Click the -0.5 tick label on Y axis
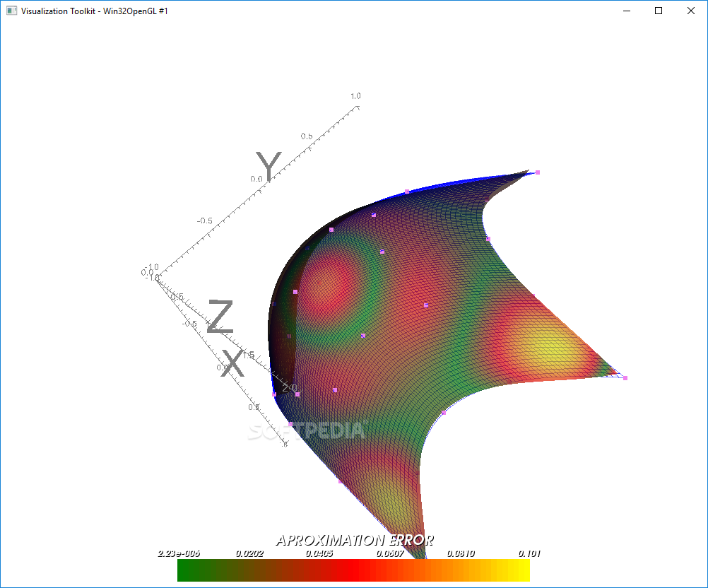The image size is (708, 588). coord(204,220)
